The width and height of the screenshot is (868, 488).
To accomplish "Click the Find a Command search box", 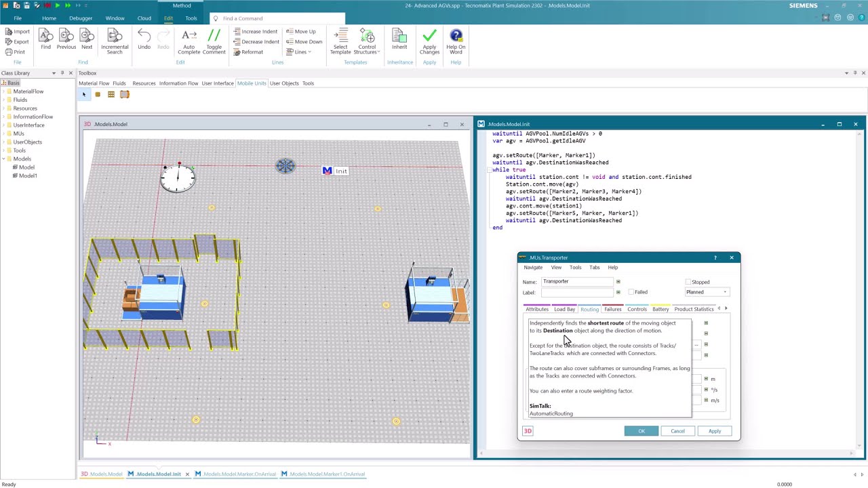I will [x=277, y=18].
